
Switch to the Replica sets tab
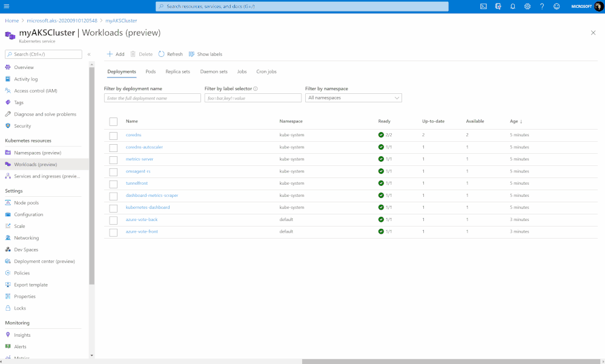(x=177, y=72)
